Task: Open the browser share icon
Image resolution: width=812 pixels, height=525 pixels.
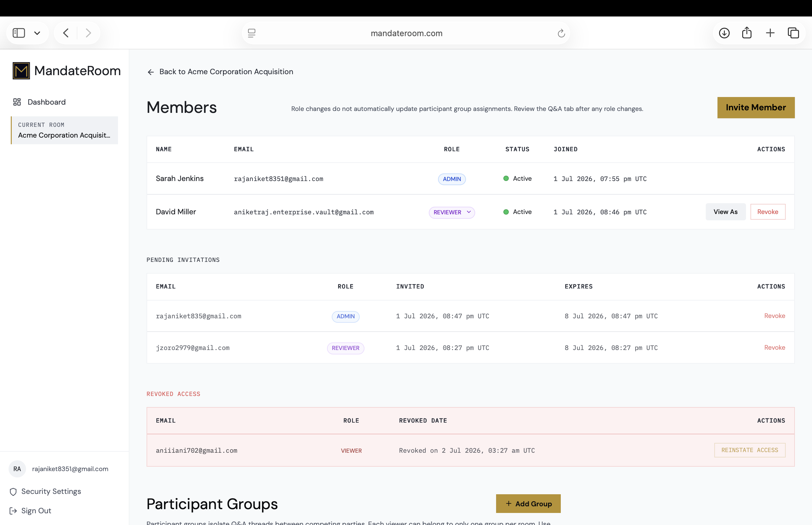Action: [747, 33]
